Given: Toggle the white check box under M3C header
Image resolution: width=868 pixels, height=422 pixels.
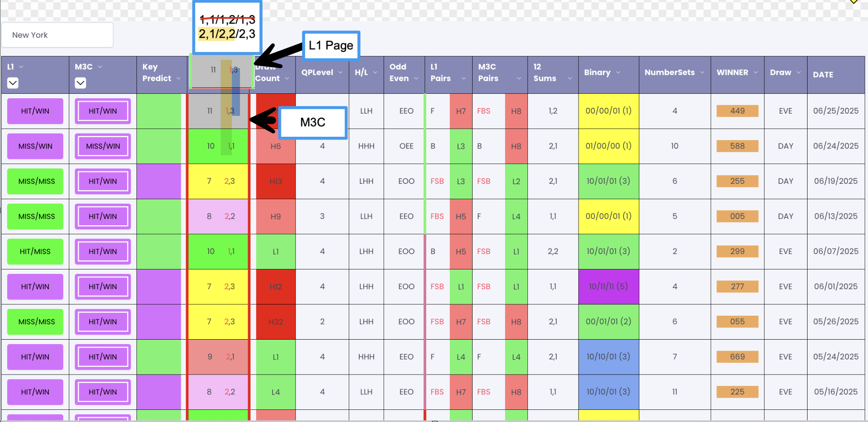Looking at the screenshot, I should tap(80, 83).
